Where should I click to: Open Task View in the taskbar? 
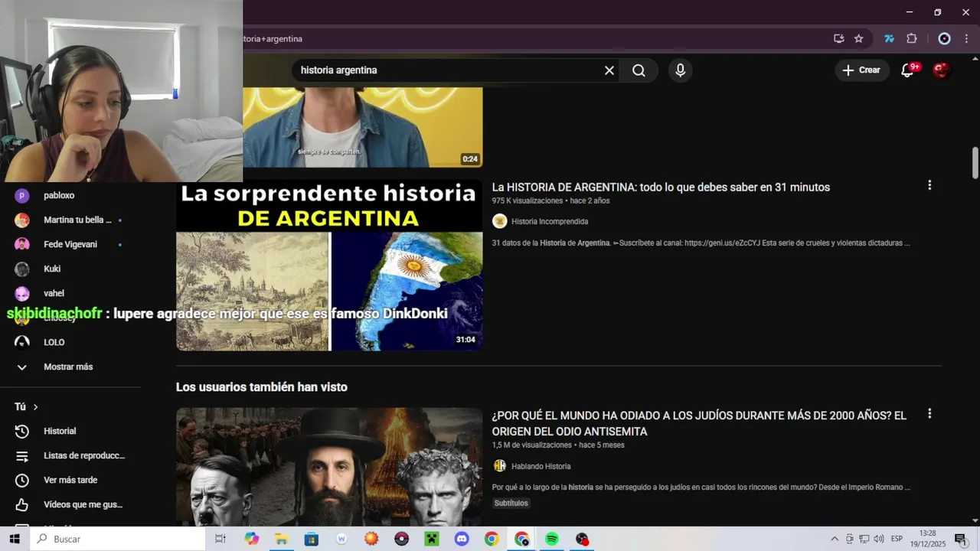[x=220, y=540]
